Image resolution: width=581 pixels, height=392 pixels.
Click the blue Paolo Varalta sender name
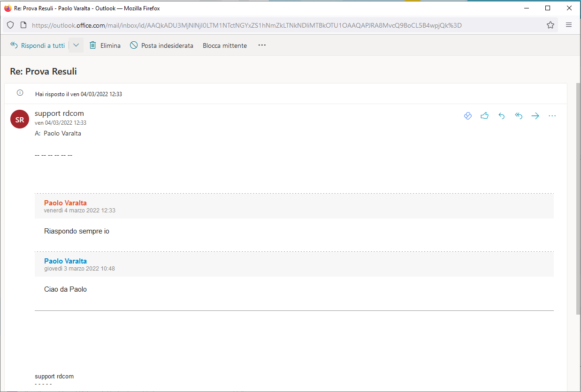point(65,261)
